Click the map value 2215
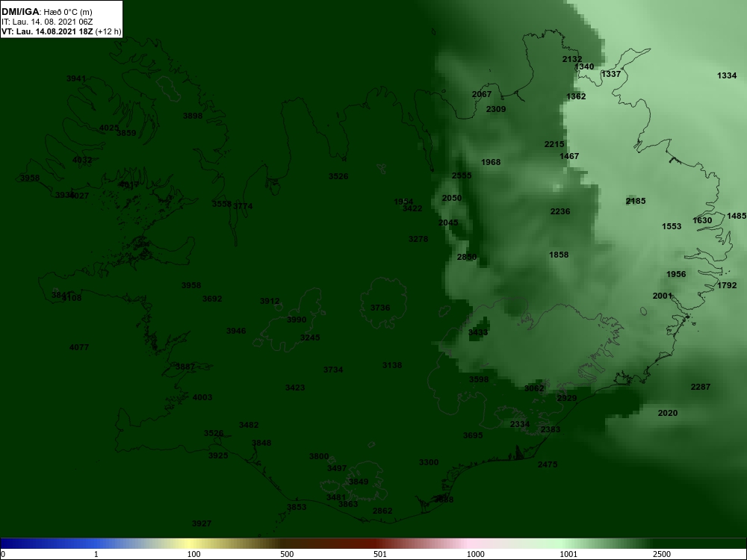 (x=554, y=144)
